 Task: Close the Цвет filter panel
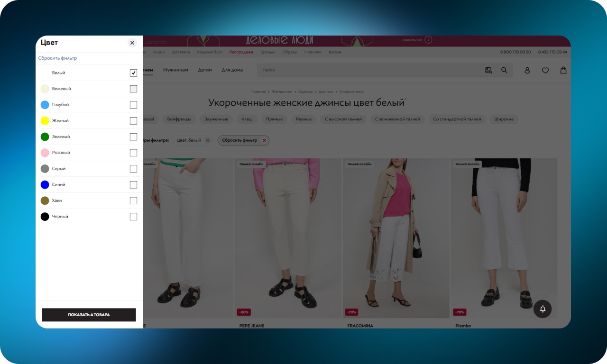click(x=132, y=43)
